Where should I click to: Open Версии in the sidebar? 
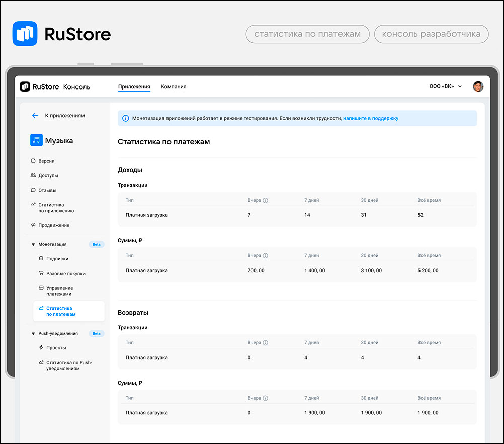pyautogui.click(x=46, y=161)
